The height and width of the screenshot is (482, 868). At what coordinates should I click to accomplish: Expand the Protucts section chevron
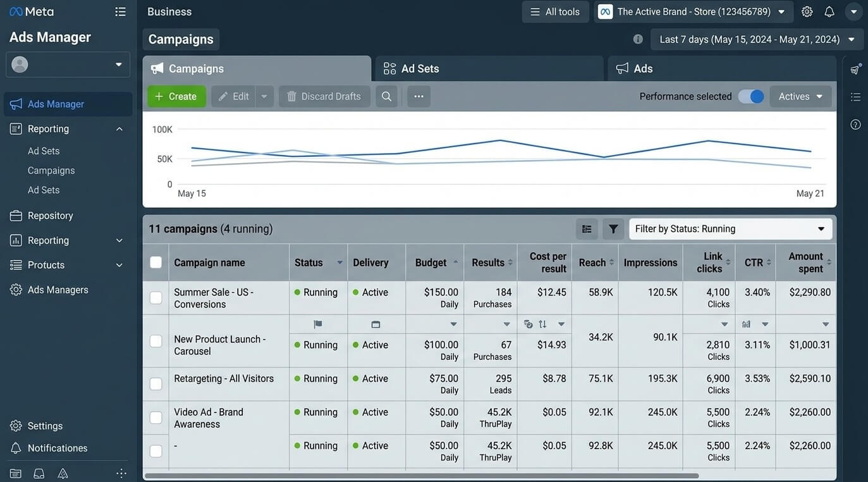[x=119, y=265]
